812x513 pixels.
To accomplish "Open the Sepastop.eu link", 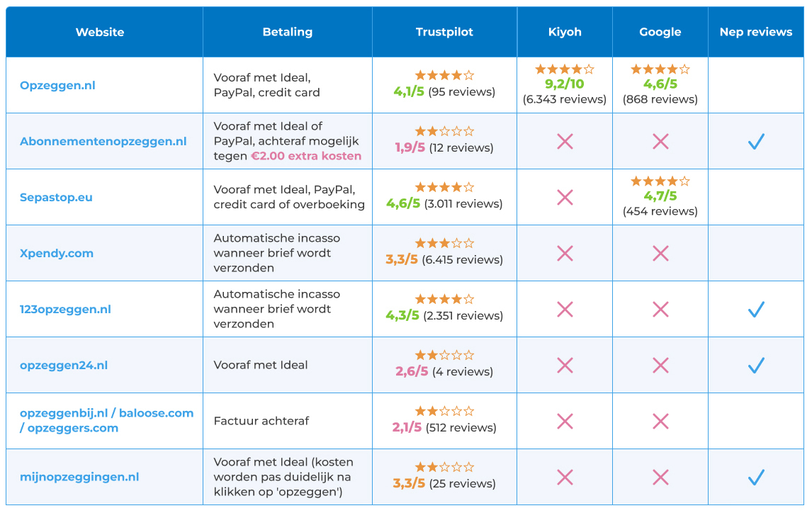I will pyautogui.click(x=56, y=198).
